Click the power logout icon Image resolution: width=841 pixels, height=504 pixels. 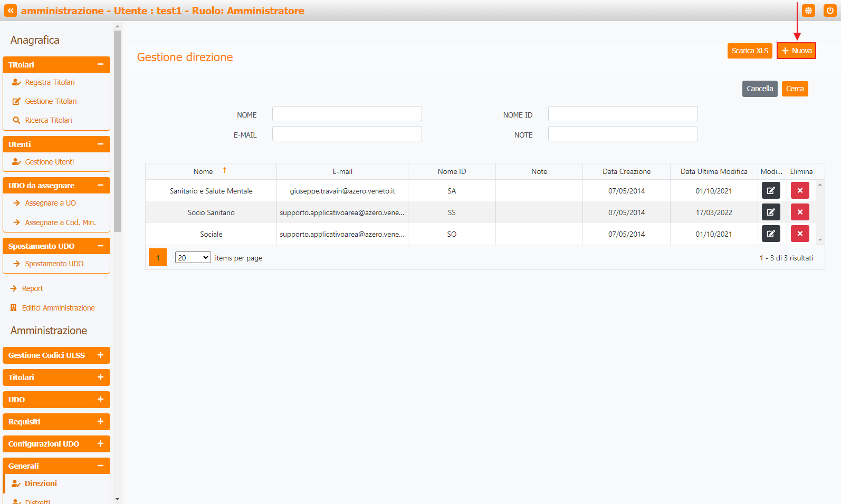829,11
